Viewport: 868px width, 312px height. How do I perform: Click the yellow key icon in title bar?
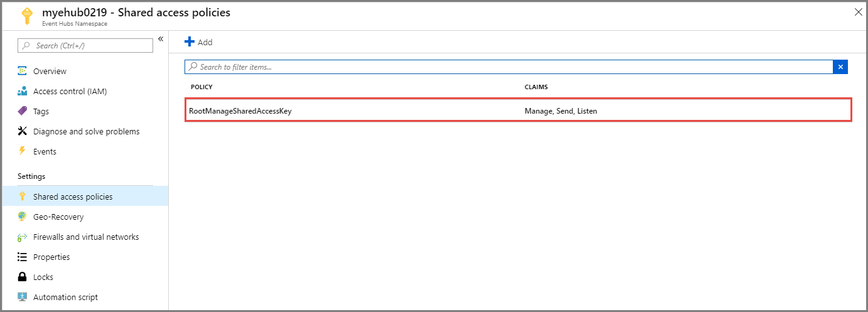point(26,16)
